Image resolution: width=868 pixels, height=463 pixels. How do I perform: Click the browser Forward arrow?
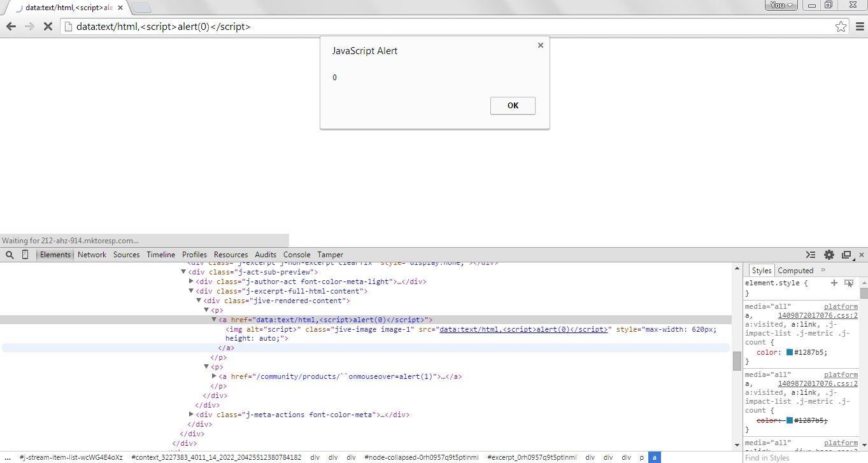[29, 26]
